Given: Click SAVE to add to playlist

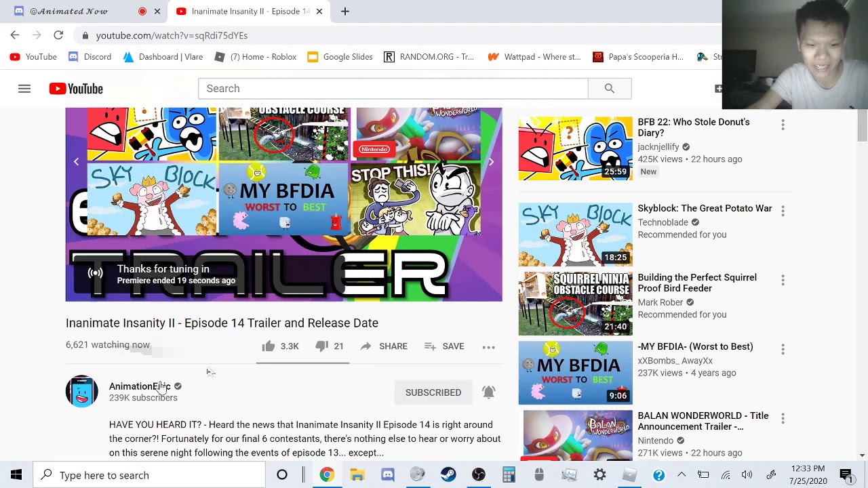Looking at the screenshot, I should point(444,346).
